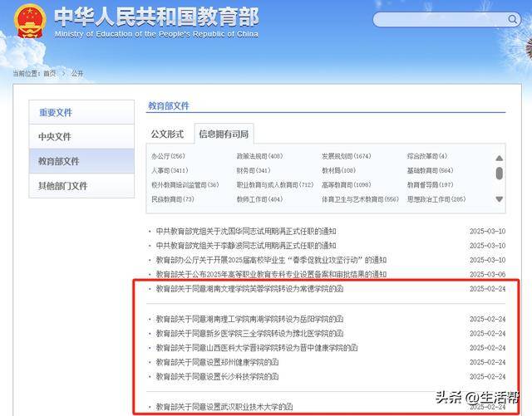Image resolution: width=532 pixels, height=416 pixels.
Task: Open letter approving 武汉职业技术大学
Action: [224, 407]
